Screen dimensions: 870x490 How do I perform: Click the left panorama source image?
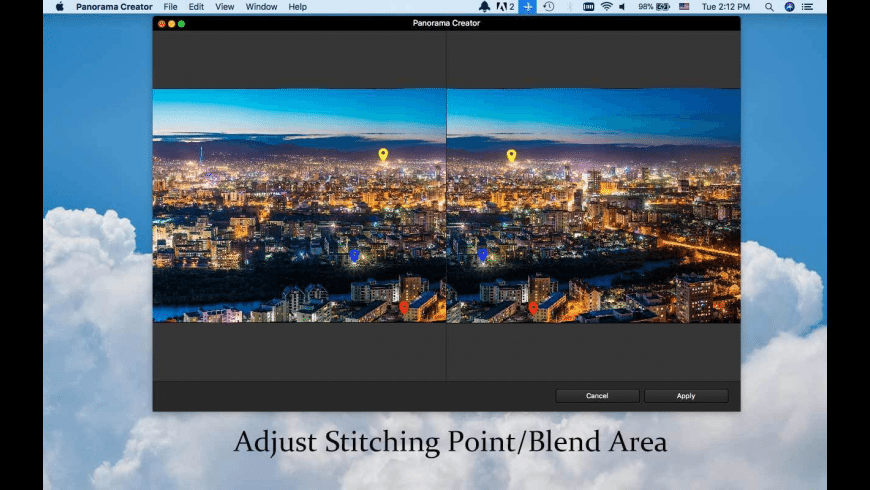(x=299, y=205)
